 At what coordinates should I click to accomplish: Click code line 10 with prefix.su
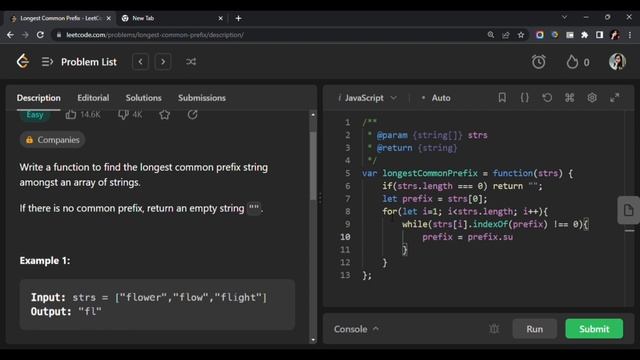coord(467,237)
